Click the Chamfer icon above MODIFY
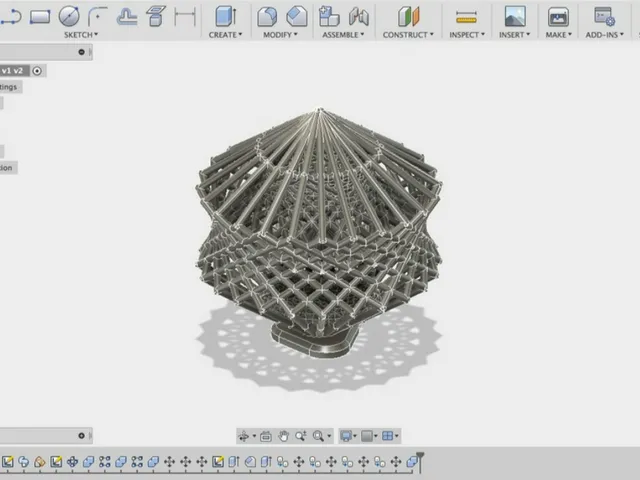This screenshot has height=480, width=640. pyautogui.click(x=297, y=16)
